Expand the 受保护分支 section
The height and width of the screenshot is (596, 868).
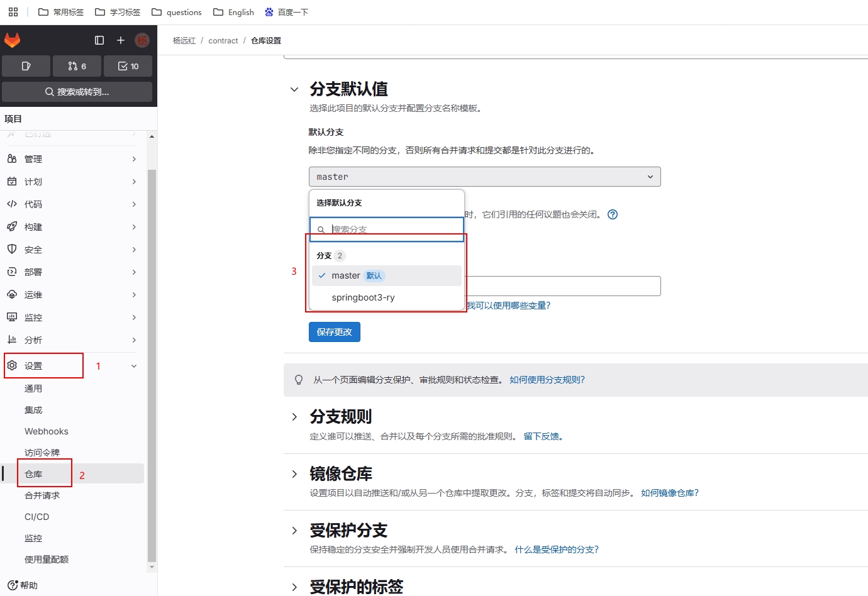294,531
